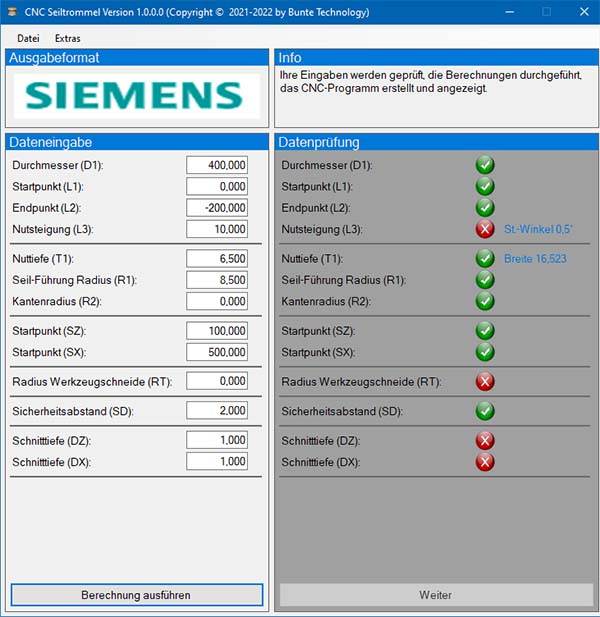Click the green check icon for Startpunkt (L1)

coord(485,186)
